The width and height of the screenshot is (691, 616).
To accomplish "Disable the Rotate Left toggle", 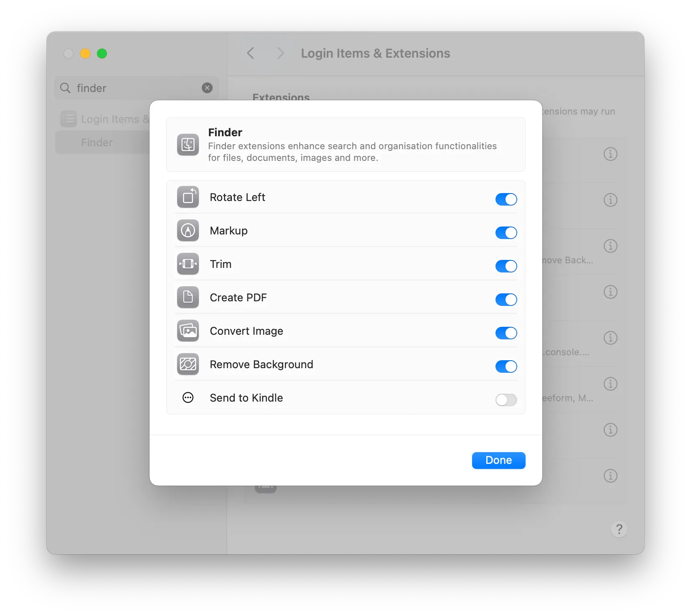I will click(506, 199).
